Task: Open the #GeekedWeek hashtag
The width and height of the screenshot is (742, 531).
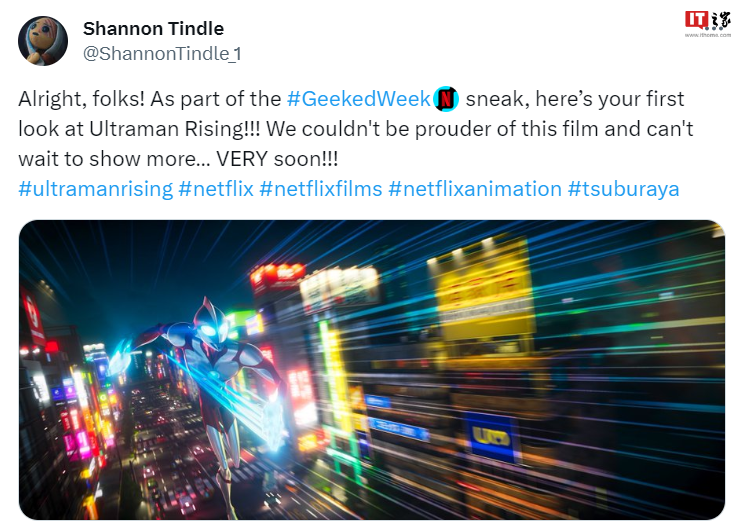Action: (x=359, y=100)
